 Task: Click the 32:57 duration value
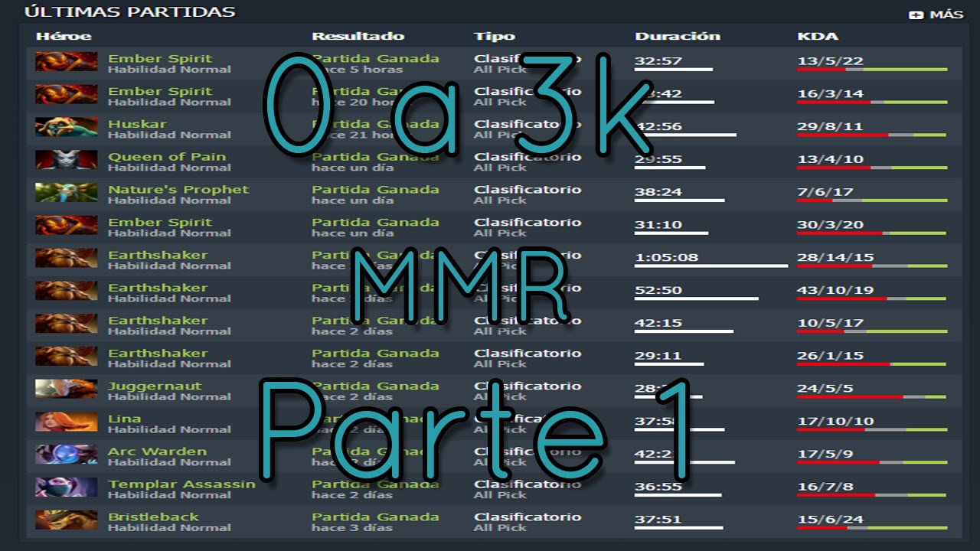click(x=658, y=60)
